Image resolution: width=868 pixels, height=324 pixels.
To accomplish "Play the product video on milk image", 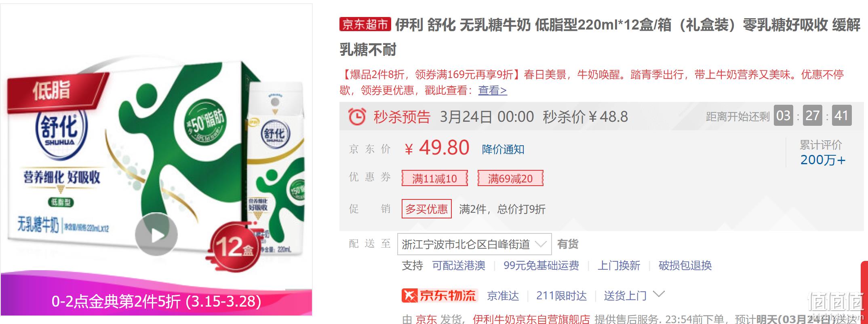I will (156, 235).
